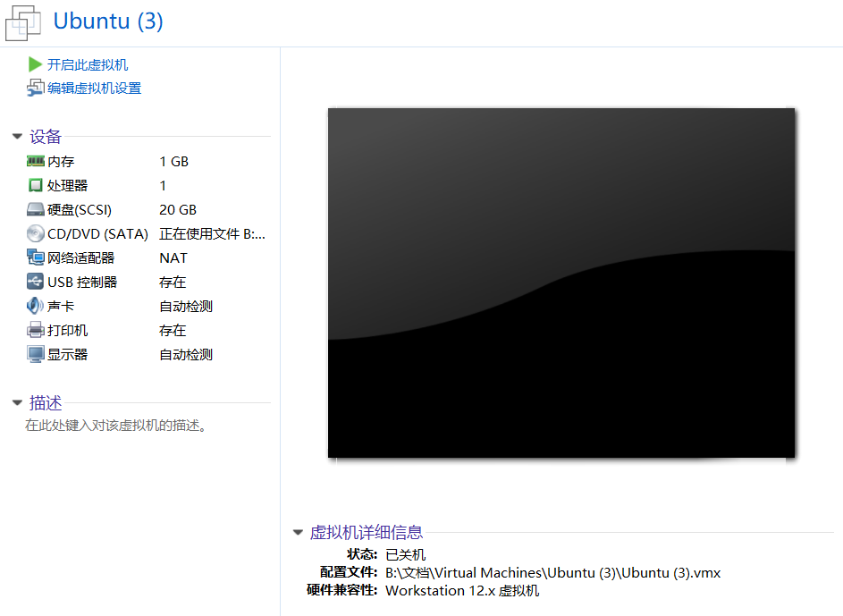This screenshot has height=616, width=843.
Task: Open the 处理器 device label
Action: 67,186
